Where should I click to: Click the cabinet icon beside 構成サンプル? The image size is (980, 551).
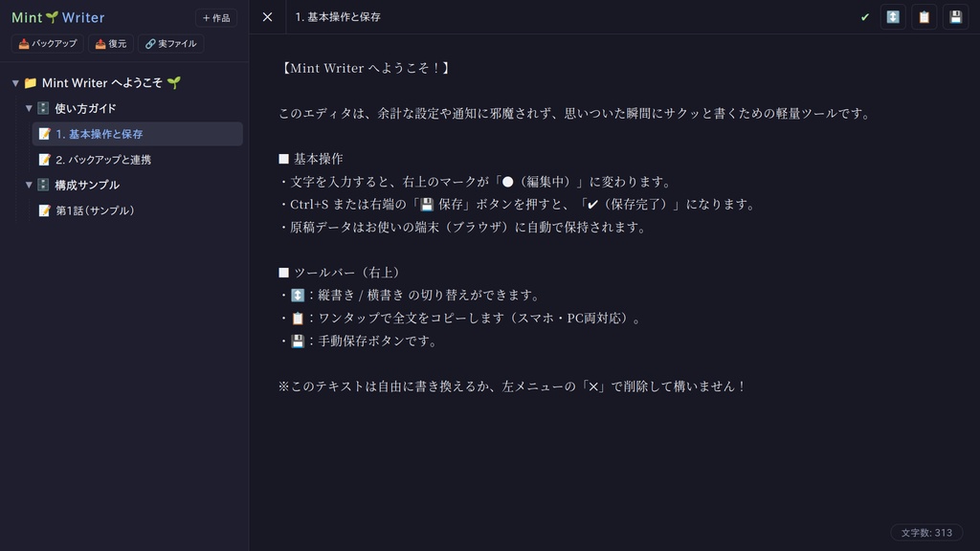click(43, 185)
